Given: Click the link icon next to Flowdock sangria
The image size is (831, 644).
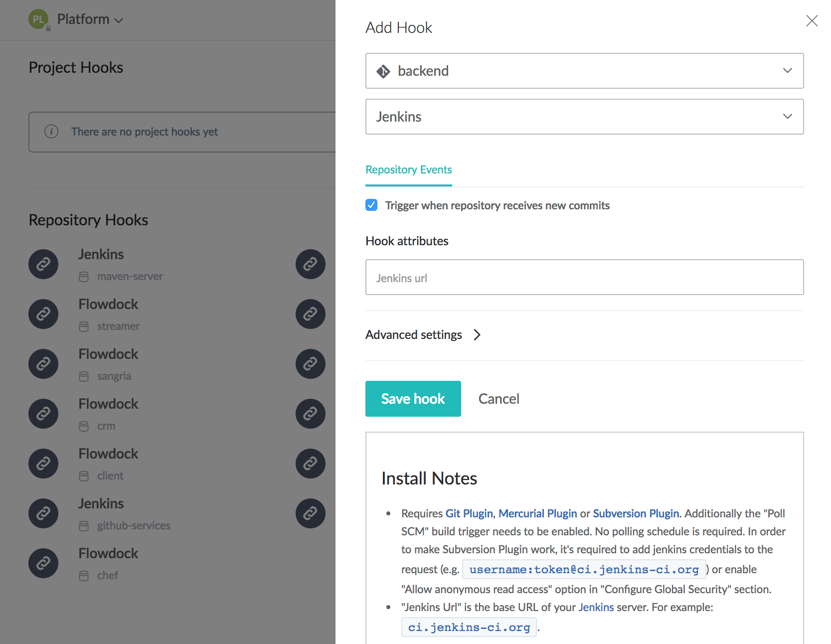Looking at the screenshot, I should click(43, 364).
